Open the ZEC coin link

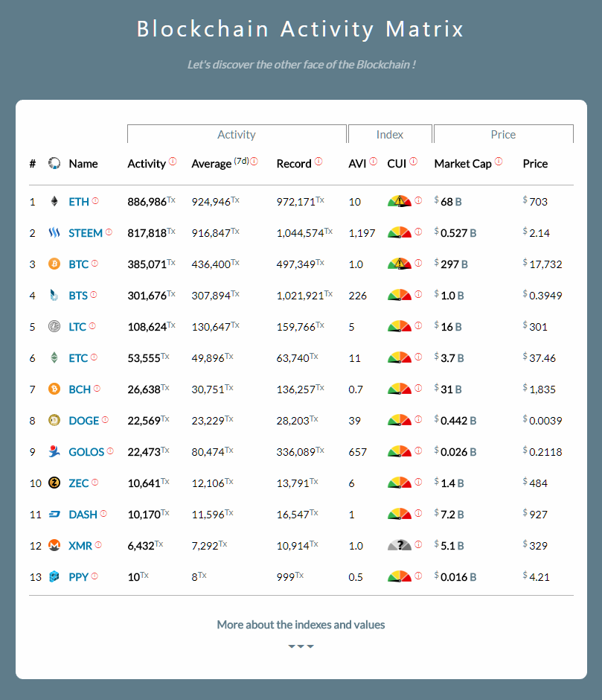[79, 483]
